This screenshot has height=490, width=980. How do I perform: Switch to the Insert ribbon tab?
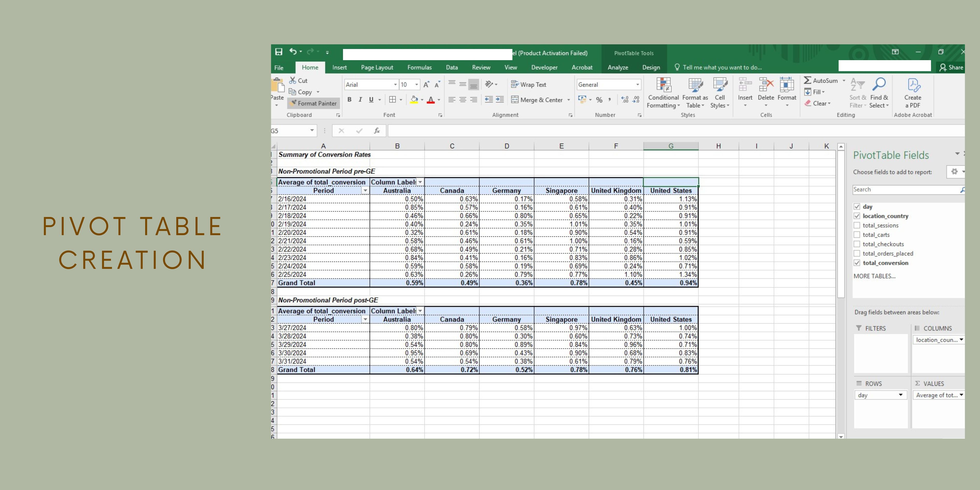pyautogui.click(x=339, y=67)
